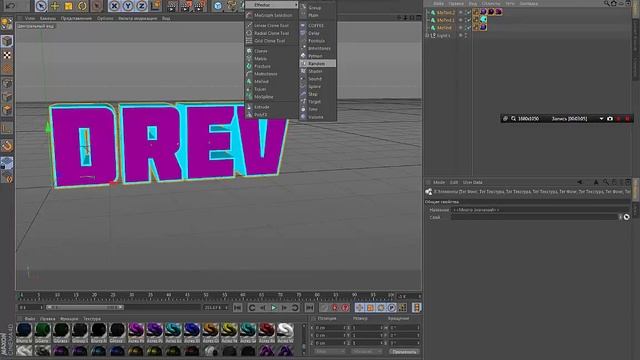Go to start of animation button
This screenshot has height=360, width=640.
pyautogui.click(x=238, y=308)
